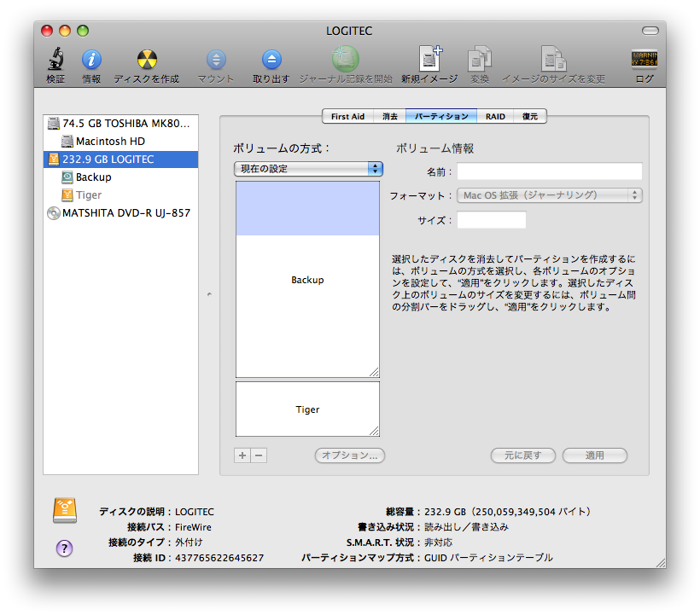
Task: Click the purple help question mark icon
Action: tap(64, 548)
